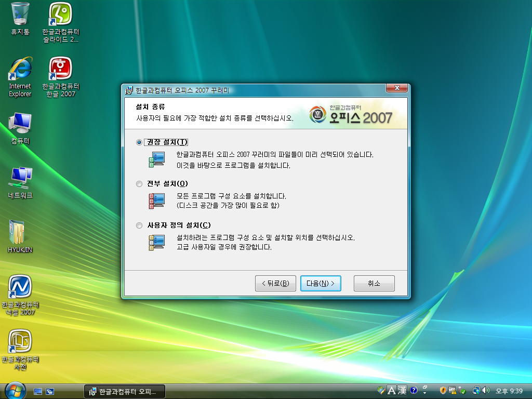Open the language bar options arrow
The width and height of the screenshot is (532, 399).
point(425,393)
